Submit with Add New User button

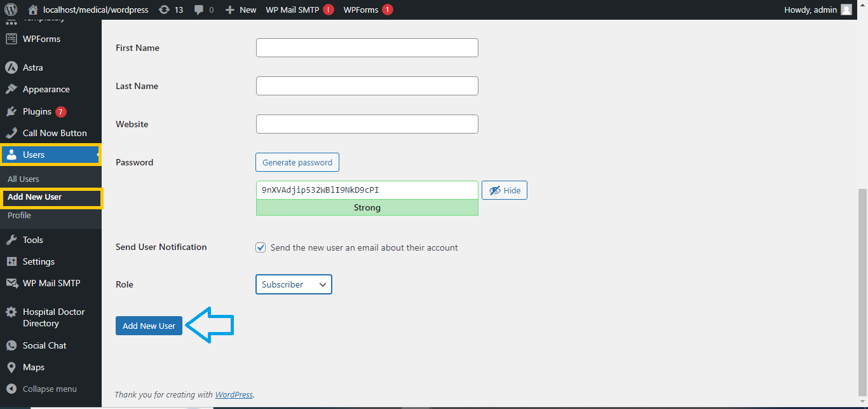click(149, 326)
